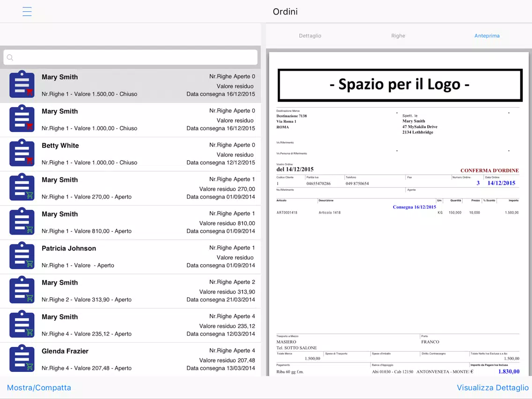Open order with Valore residuo 270,00
Image resolution: width=532 pixels, height=399 pixels.
[x=130, y=188]
